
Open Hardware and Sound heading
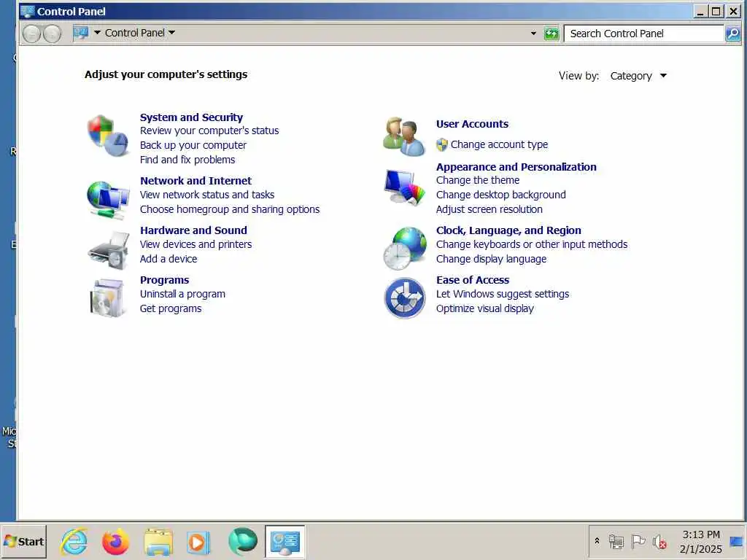[x=193, y=230]
